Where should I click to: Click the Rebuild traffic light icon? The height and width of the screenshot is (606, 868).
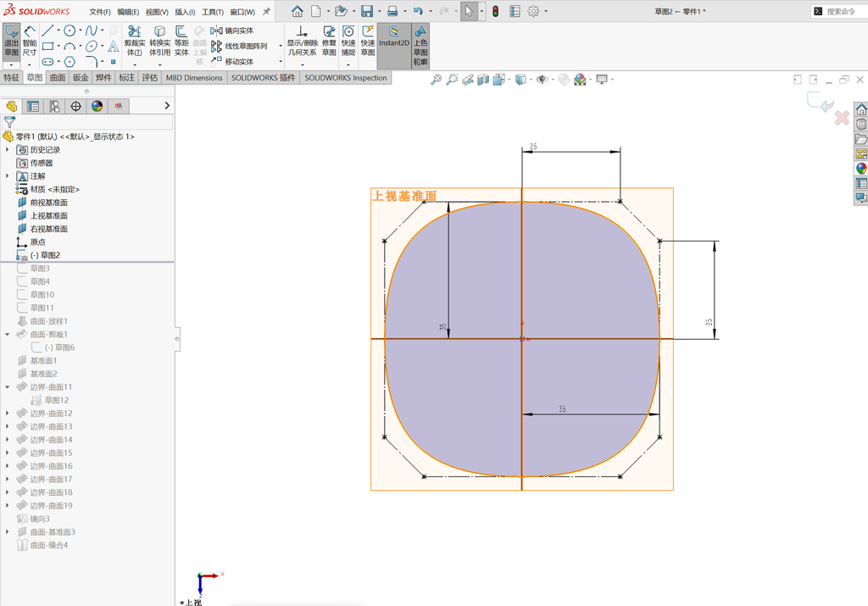pyautogui.click(x=495, y=11)
